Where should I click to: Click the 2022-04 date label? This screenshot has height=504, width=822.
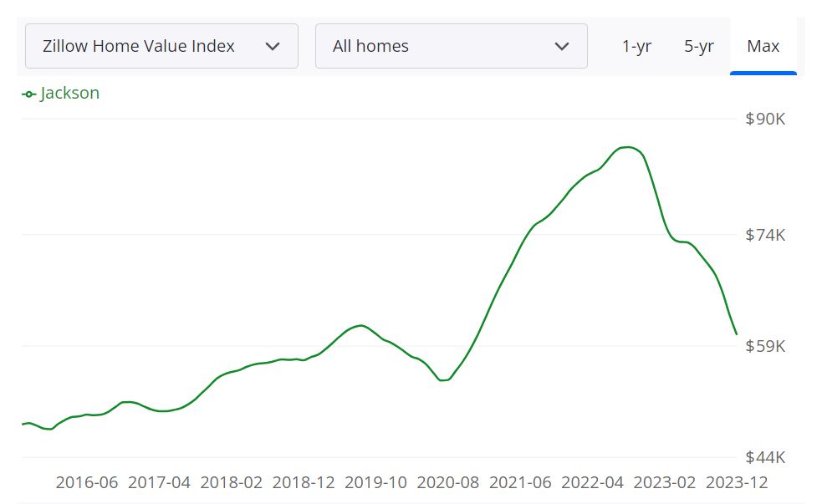592,482
